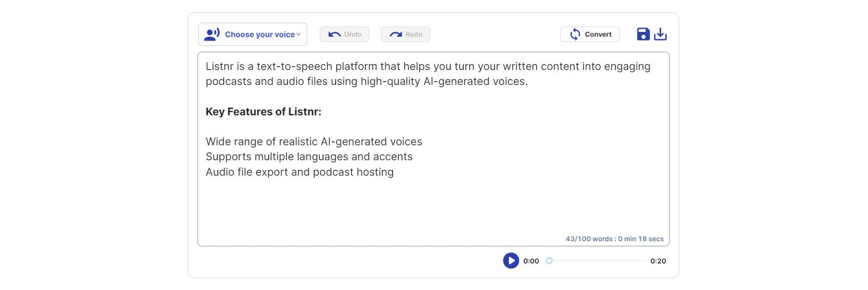The width and height of the screenshot is (868, 290).
Task: Click the save floppy disk icon
Action: [x=643, y=34]
